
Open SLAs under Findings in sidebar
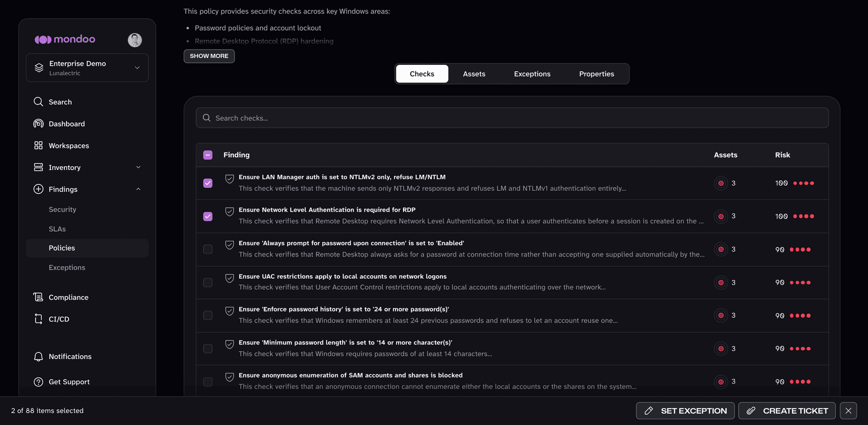[x=57, y=229]
